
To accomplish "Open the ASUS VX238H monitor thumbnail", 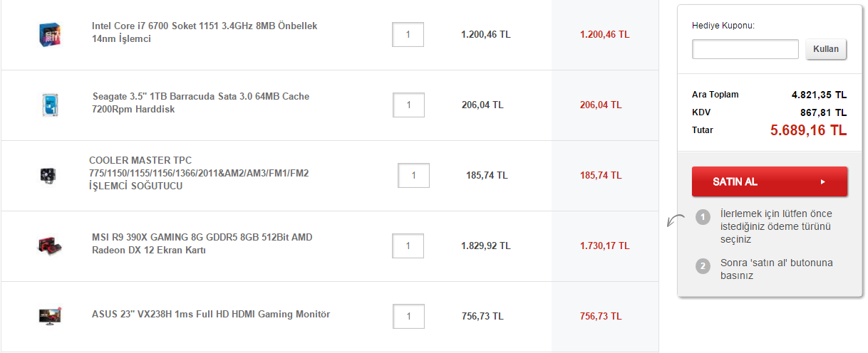I will point(49,316).
